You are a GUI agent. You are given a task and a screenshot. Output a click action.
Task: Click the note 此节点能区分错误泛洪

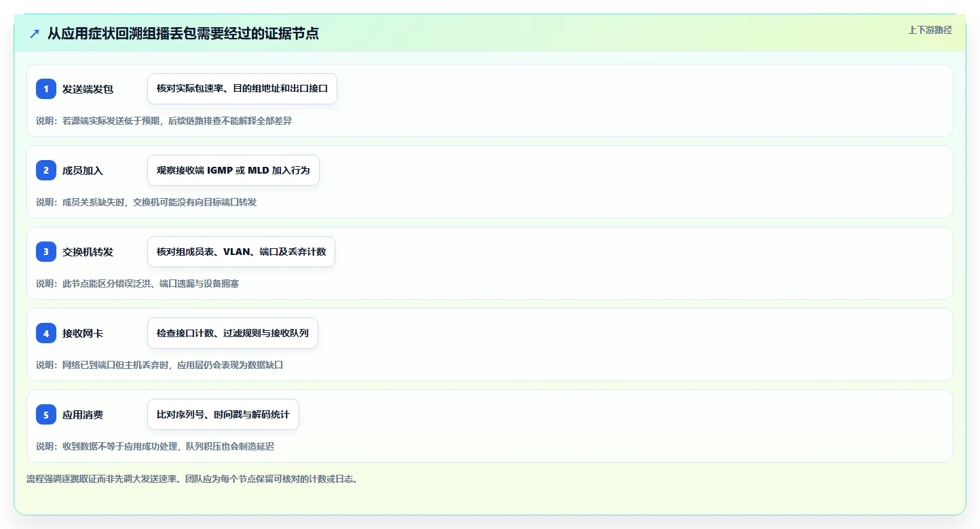coord(138,283)
